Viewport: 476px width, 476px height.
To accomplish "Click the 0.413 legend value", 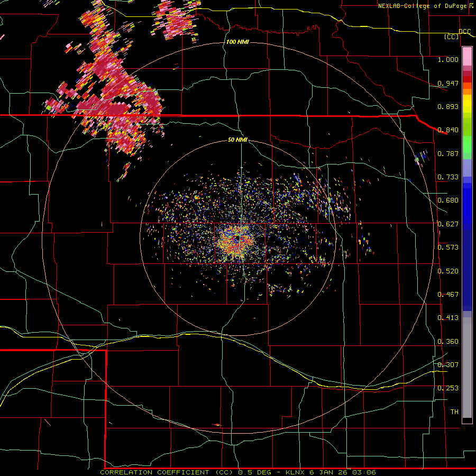I will [x=448, y=317].
